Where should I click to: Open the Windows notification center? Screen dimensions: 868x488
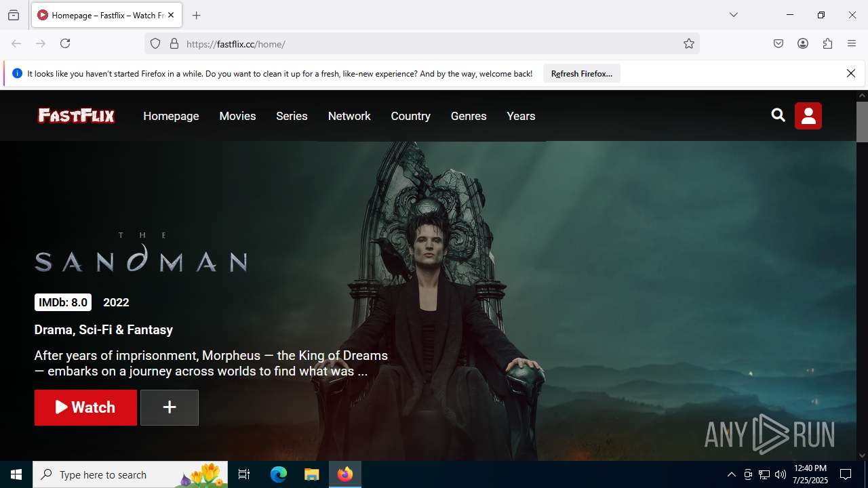(846, 474)
